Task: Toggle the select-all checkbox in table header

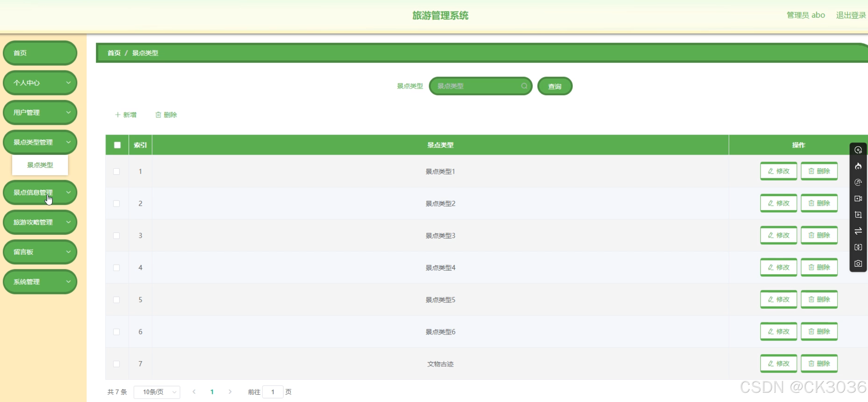Action: (117, 145)
